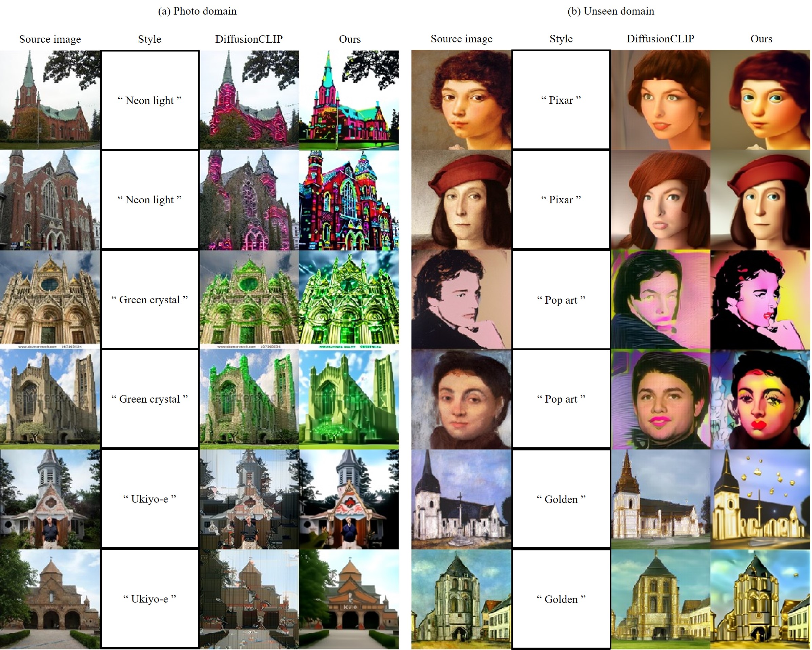
Task: Open source painting of white church with black spire
Action: point(461,500)
